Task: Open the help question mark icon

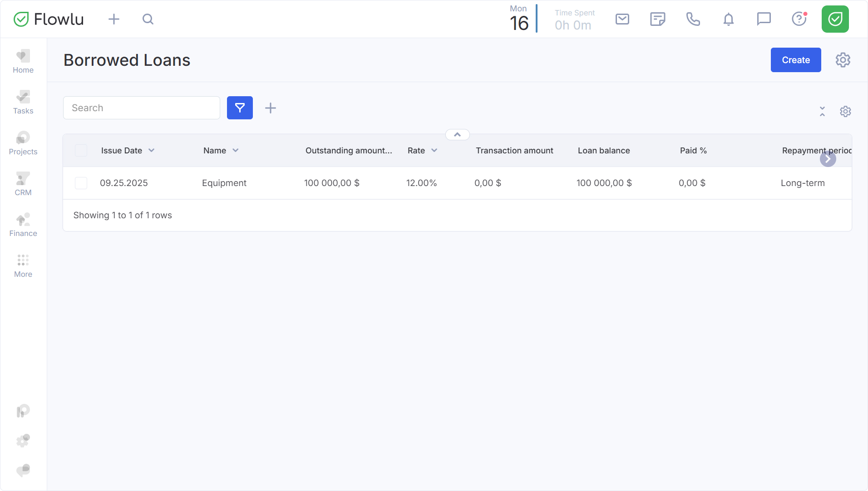Action: pyautogui.click(x=799, y=19)
